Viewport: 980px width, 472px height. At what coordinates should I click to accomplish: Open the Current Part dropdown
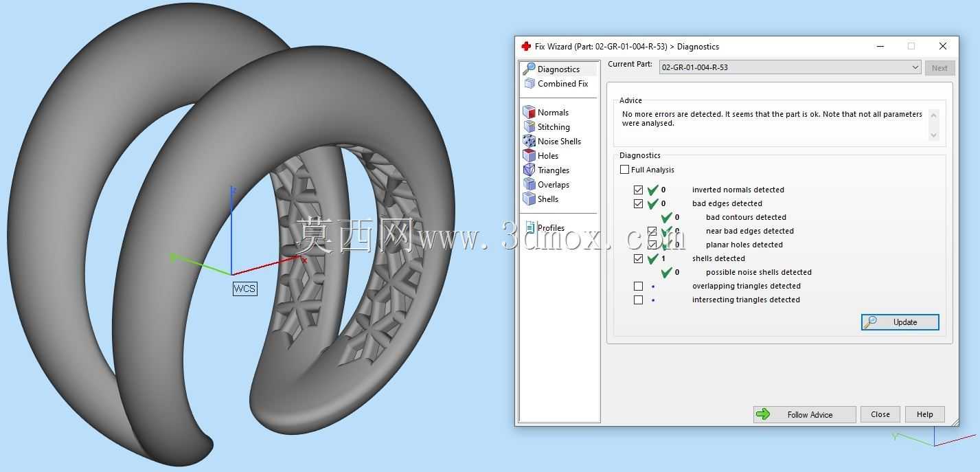(x=790, y=67)
